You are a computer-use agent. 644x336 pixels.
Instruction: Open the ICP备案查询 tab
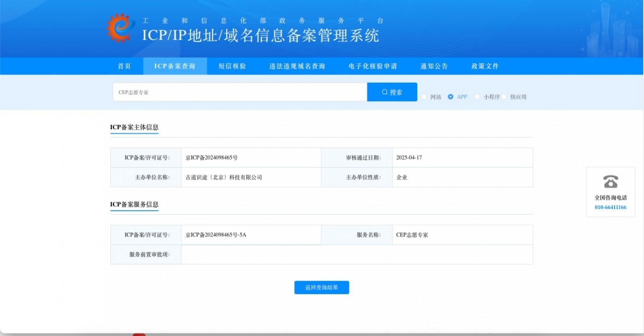175,66
